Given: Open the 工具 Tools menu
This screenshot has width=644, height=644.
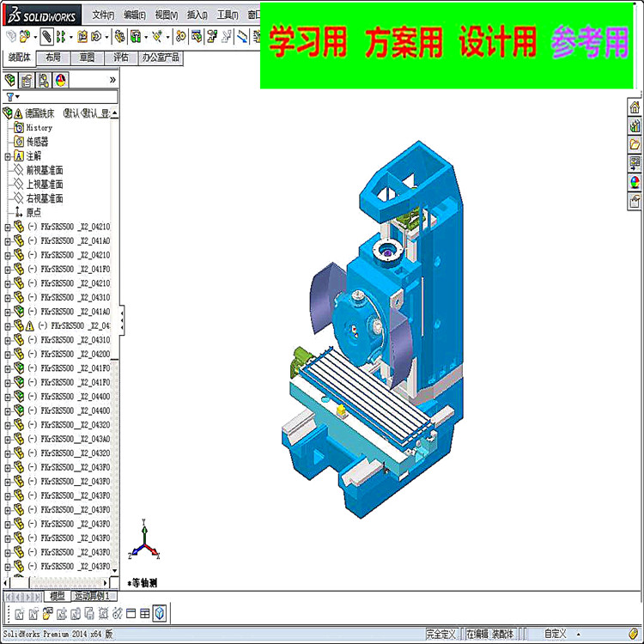Looking at the screenshot, I should (x=228, y=15).
